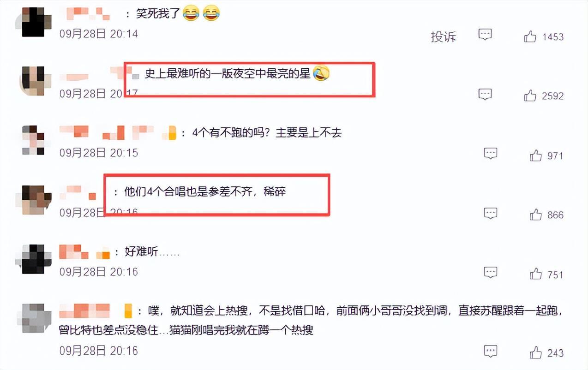Reply to the 就知道会上热搜 comment

click(490, 351)
